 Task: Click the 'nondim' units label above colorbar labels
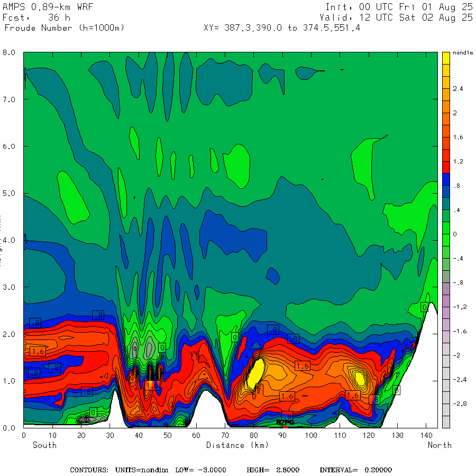coord(463,53)
